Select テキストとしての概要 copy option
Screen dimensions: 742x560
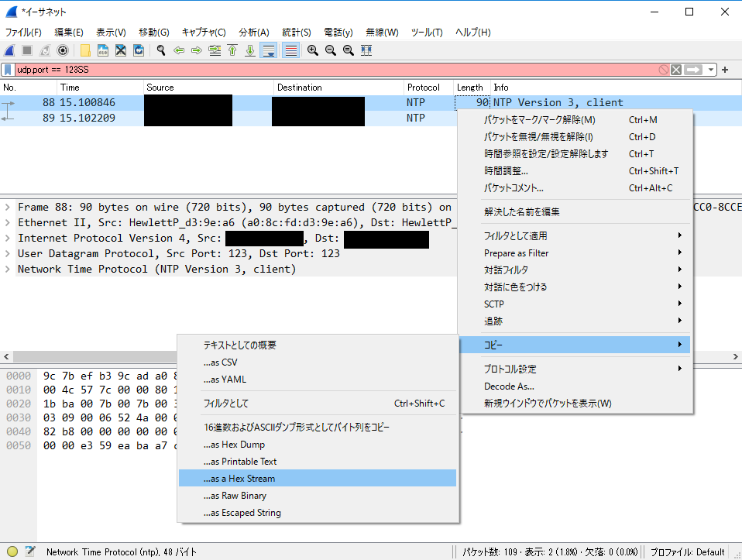[x=317, y=345]
